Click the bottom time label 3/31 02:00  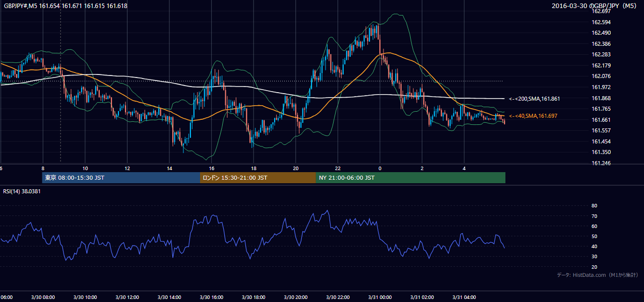coord(422,297)
